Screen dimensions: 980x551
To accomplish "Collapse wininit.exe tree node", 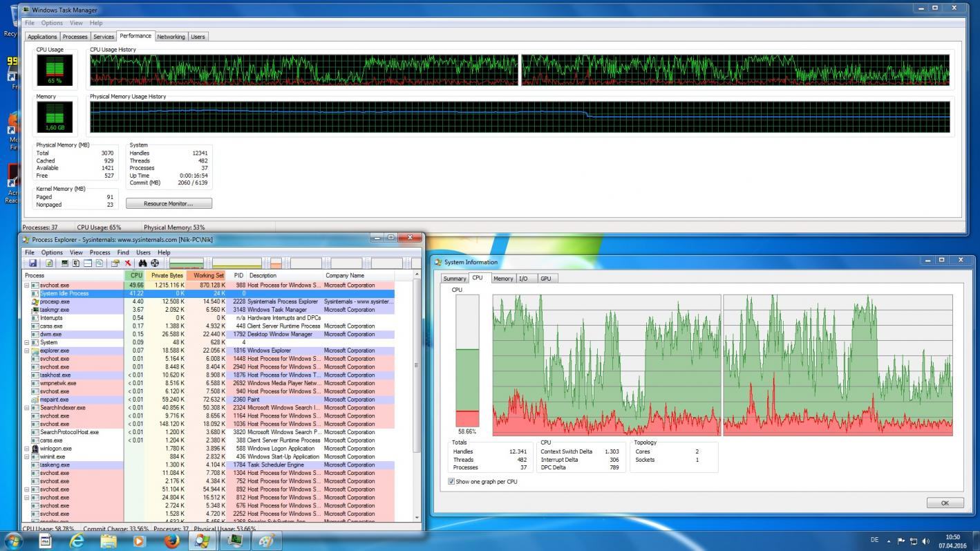I will [27, 457].
